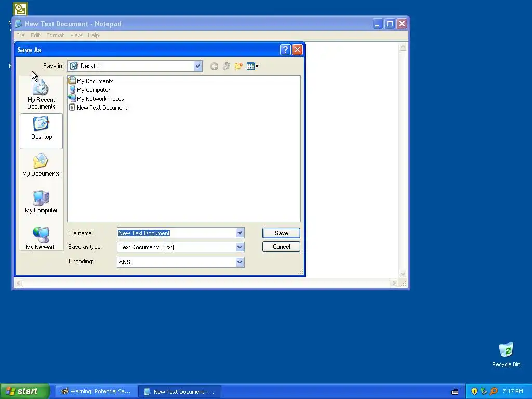The width and height of the screenshot is (532, 399).
Task: Click Notepad horizontal scrollbar right arrow
Action: tap(394, 283)
